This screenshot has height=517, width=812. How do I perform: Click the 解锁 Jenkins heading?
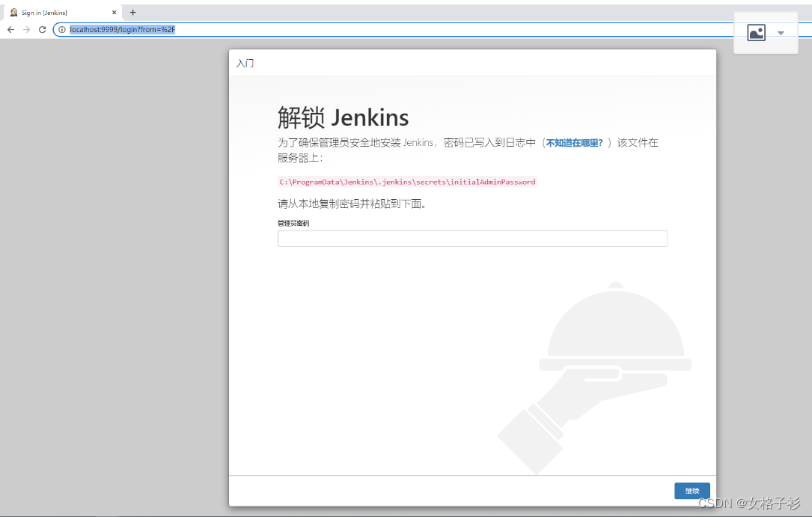point(343,117)
